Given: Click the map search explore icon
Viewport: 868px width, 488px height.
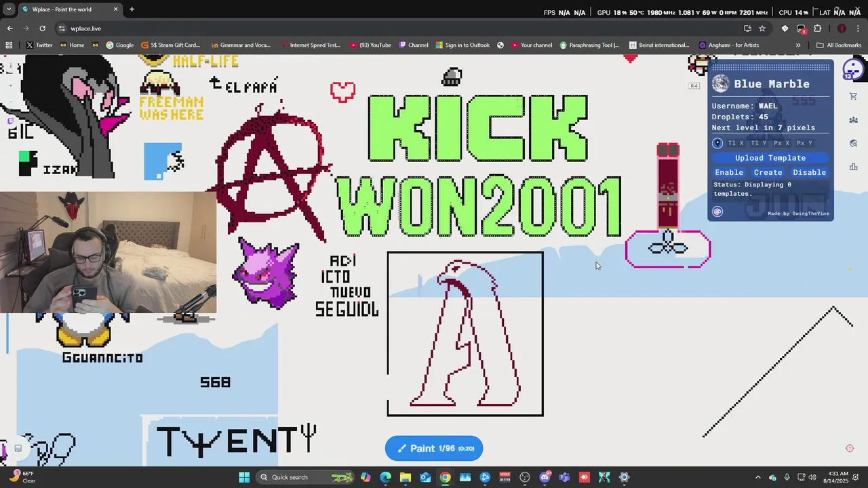Looking at the screenshot, I should pos(853,143).
